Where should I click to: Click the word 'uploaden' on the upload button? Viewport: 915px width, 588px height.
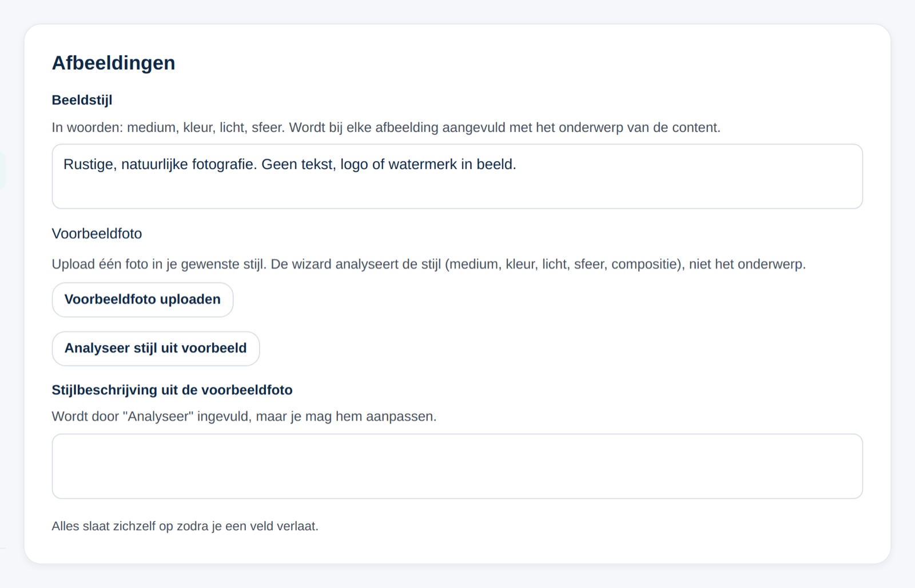[x=190, y=299]
